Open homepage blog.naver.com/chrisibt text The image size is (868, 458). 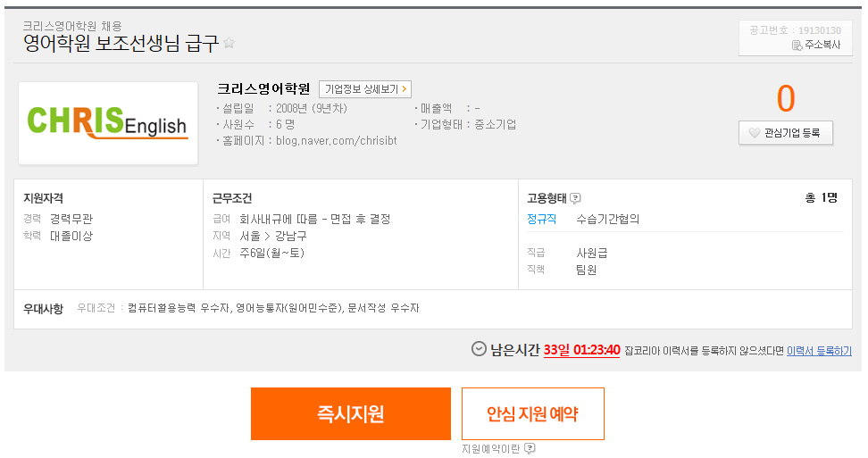click(x=336, y=140)
